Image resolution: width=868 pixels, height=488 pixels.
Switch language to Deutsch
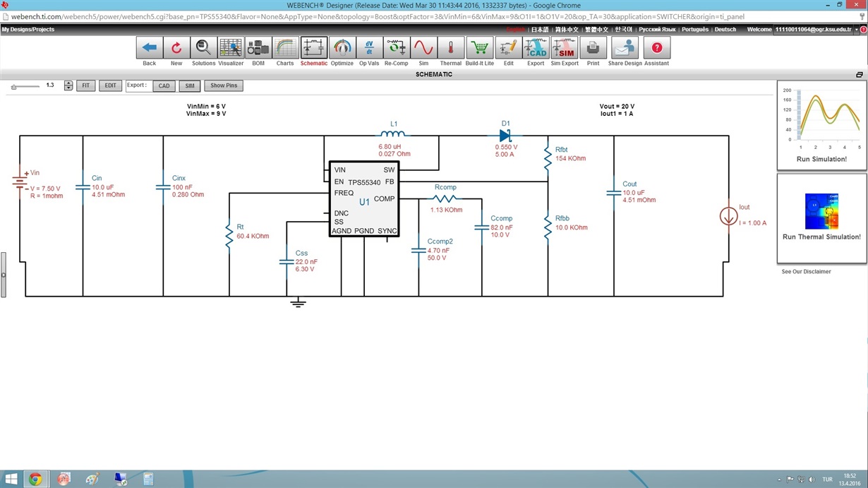click(725, 30)
